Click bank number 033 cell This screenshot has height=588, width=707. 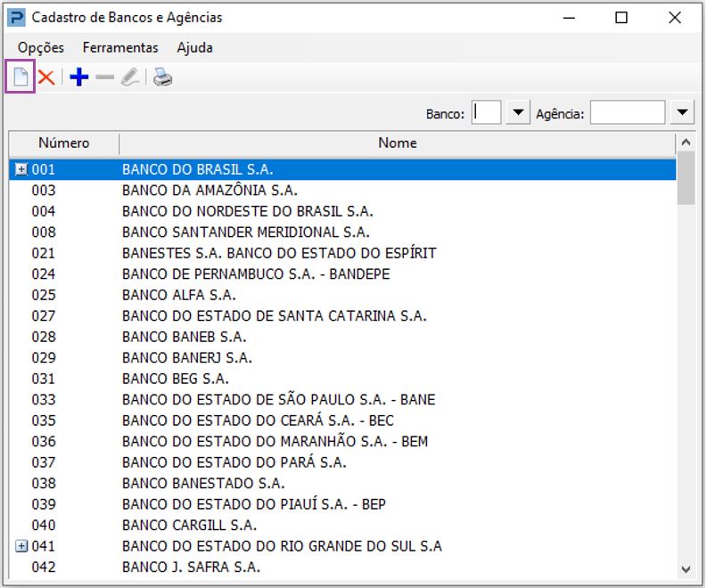point(44,400)
